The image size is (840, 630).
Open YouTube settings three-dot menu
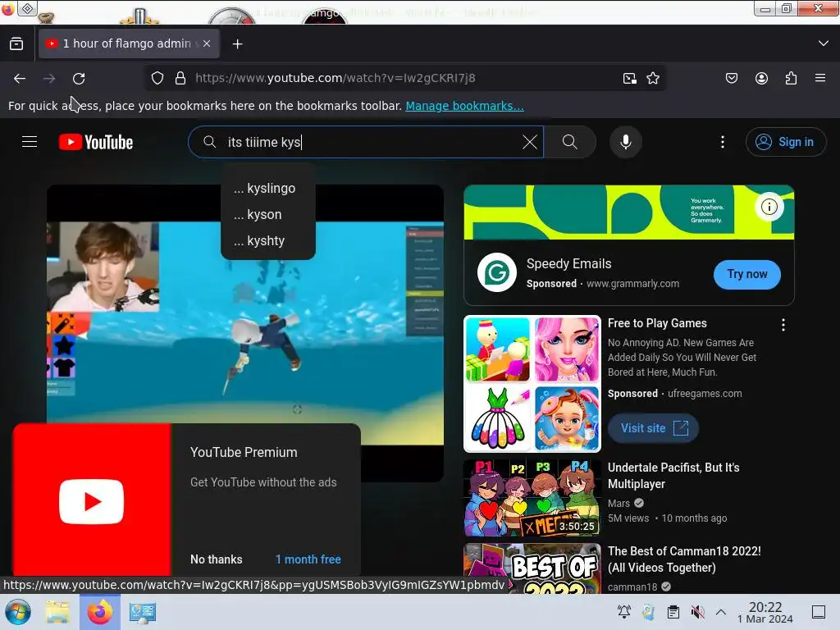pos(722,142)
